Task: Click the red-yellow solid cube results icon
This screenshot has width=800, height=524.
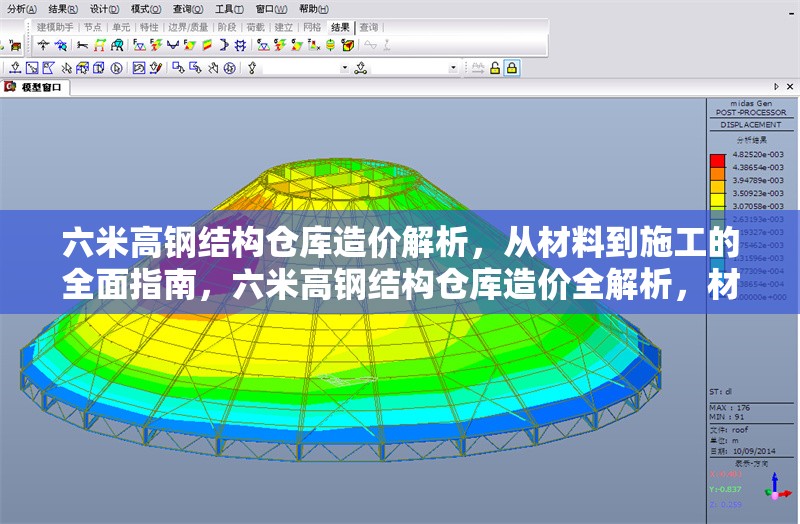Action: coord(348,45)
